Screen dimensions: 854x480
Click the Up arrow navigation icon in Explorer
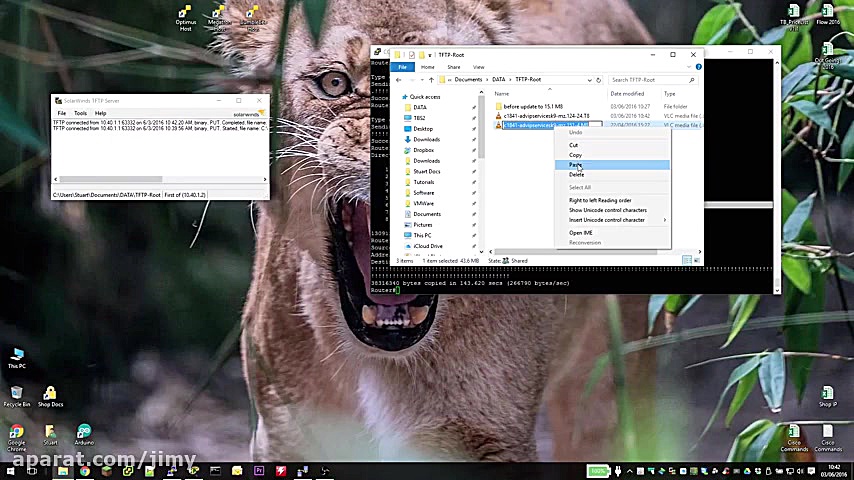(x=431, y=80)
